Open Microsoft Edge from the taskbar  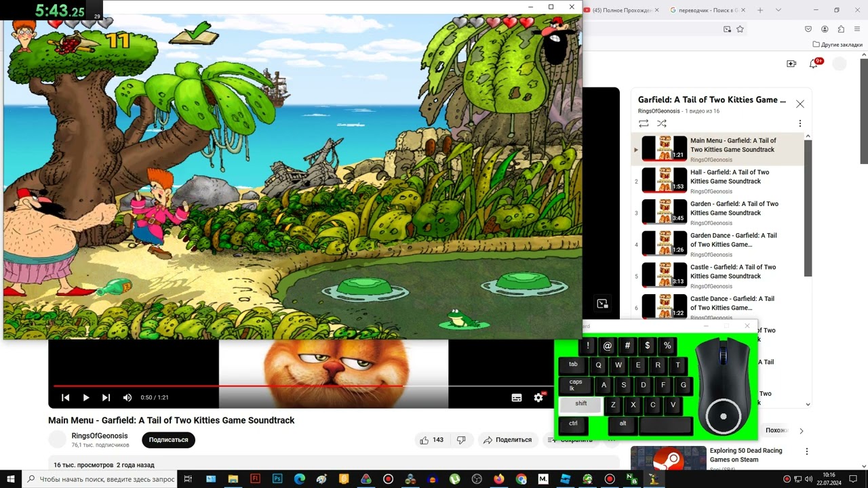click(300, 479)
